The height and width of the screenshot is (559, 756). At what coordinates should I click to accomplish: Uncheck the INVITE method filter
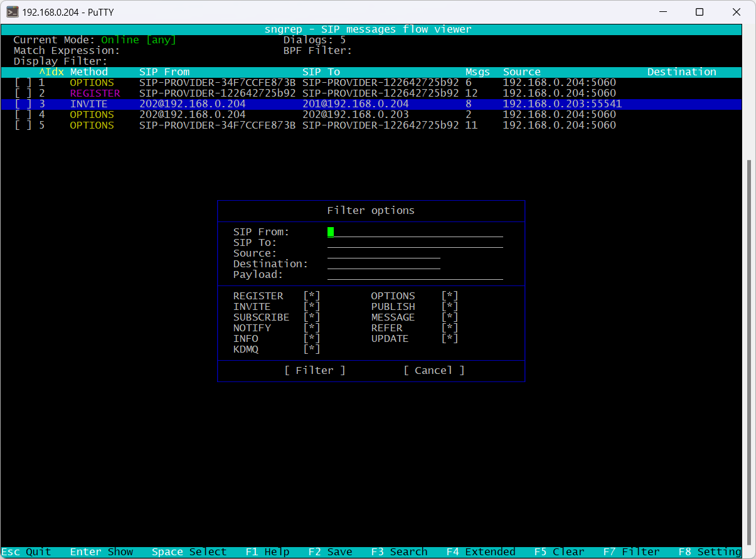[x=312, y=307]
